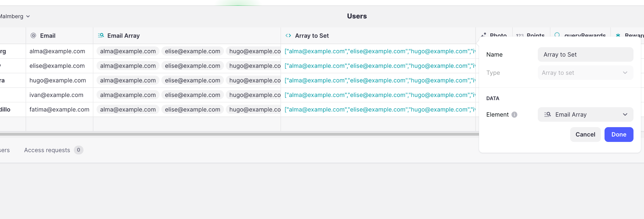Click the info icon next to Element
This screenshot has width=644, height=219.
[514, 115]
